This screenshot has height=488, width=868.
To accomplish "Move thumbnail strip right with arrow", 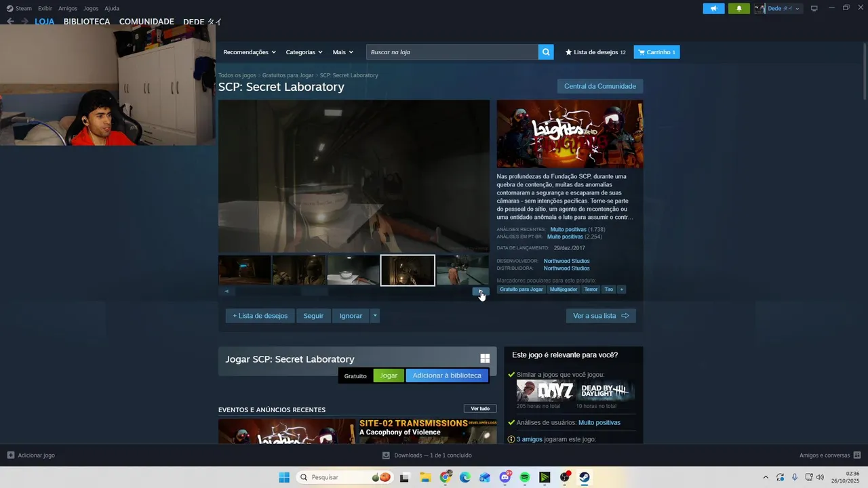I will 481,291.
